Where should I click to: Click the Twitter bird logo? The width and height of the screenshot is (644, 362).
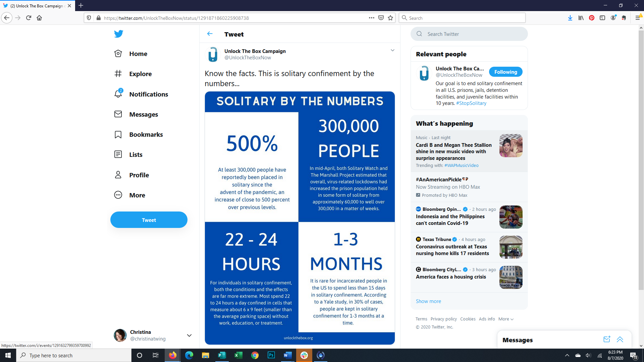pyautogui.click(x=118, y=34)
